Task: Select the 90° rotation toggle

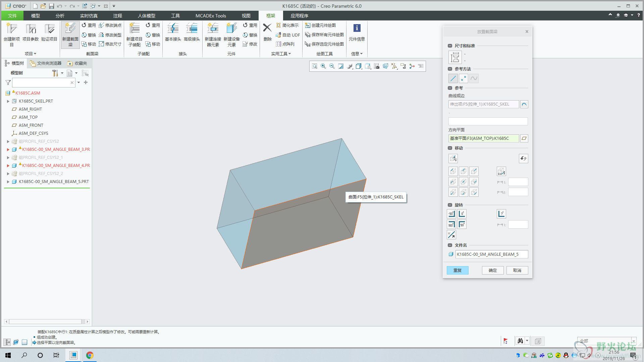Action: (x=462, y=225)
